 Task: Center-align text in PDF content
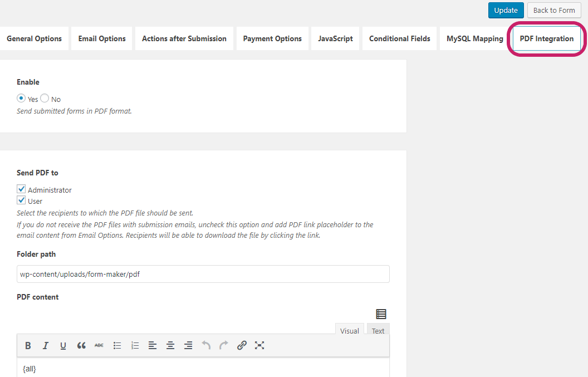pos(170,345)
